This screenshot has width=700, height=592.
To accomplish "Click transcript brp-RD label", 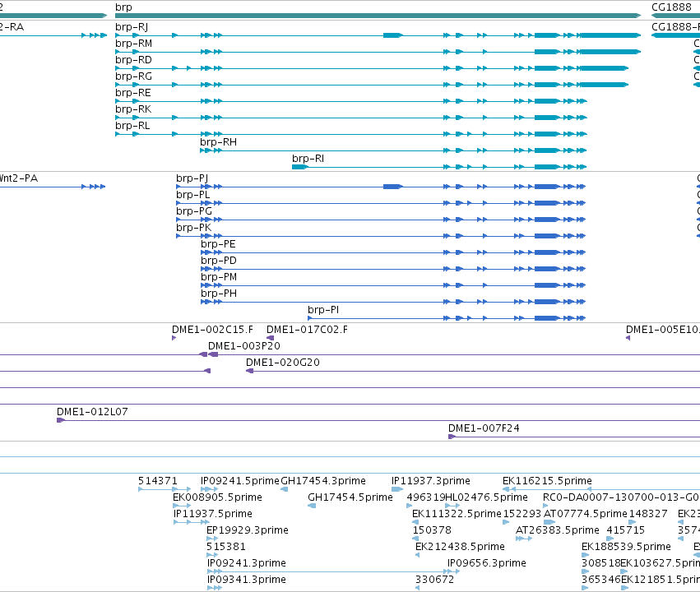I will click(x=133, y=60).
